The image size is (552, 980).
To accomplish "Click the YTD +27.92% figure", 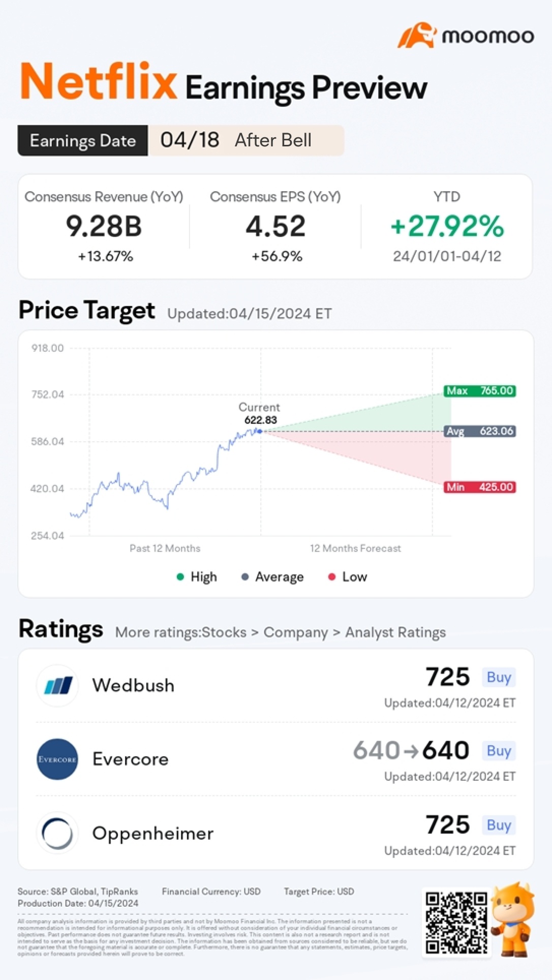I will pyautogui.click(x=447, y=226).
